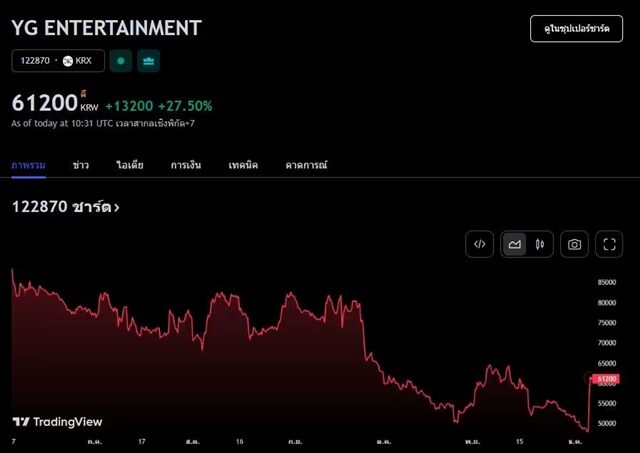This screenshot has height=453, width=640.
Task: Click the +13200 price change value
Action: [x=129, y=106]
